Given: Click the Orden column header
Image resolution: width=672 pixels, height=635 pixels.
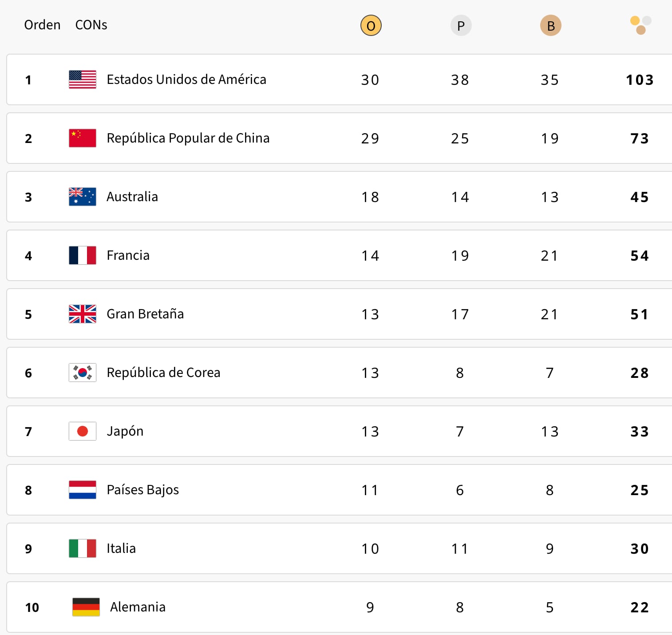Looking at the screenshot, I should pyautogui.click(x=42, y=25).
